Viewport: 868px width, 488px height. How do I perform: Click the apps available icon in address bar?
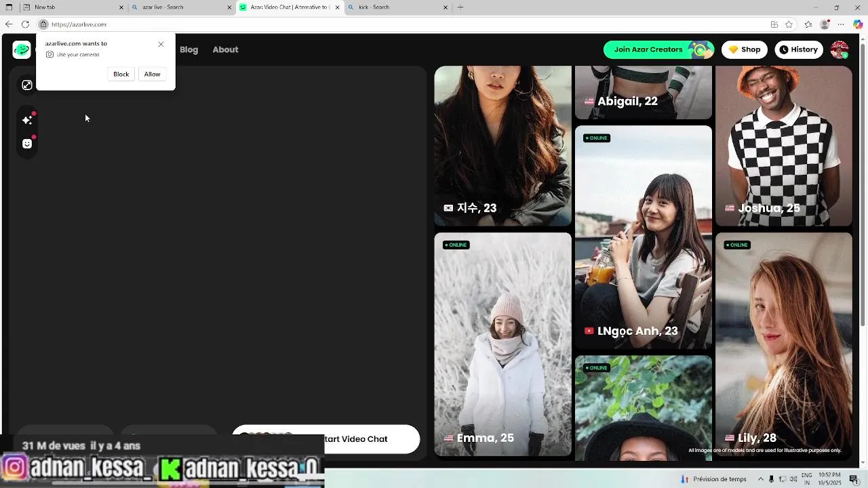[x=774, y=24]
